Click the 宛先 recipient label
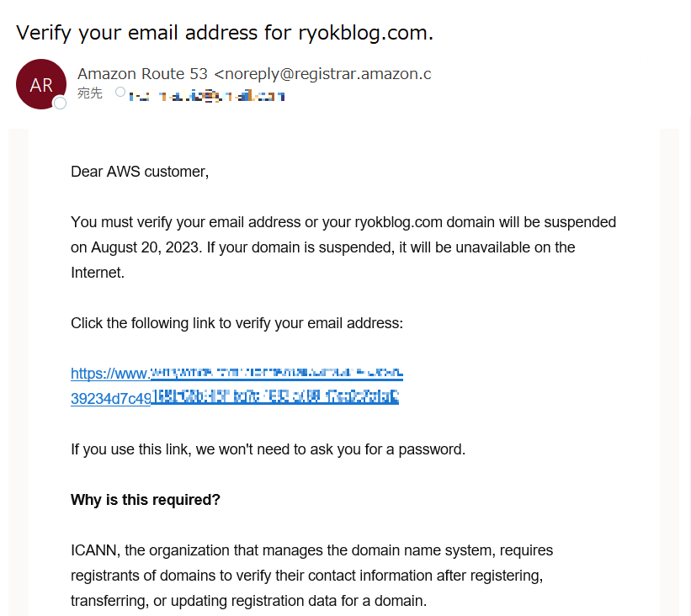 [90, 93]
